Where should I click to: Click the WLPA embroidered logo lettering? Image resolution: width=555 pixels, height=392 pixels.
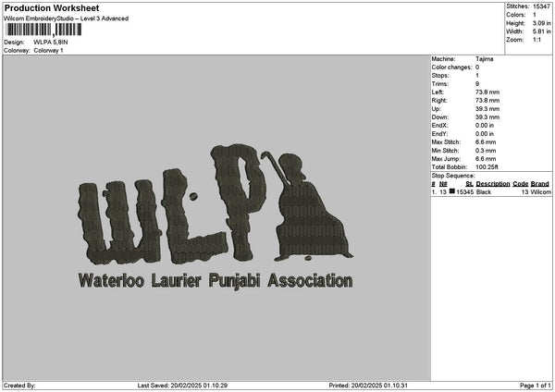click(174, 204)
